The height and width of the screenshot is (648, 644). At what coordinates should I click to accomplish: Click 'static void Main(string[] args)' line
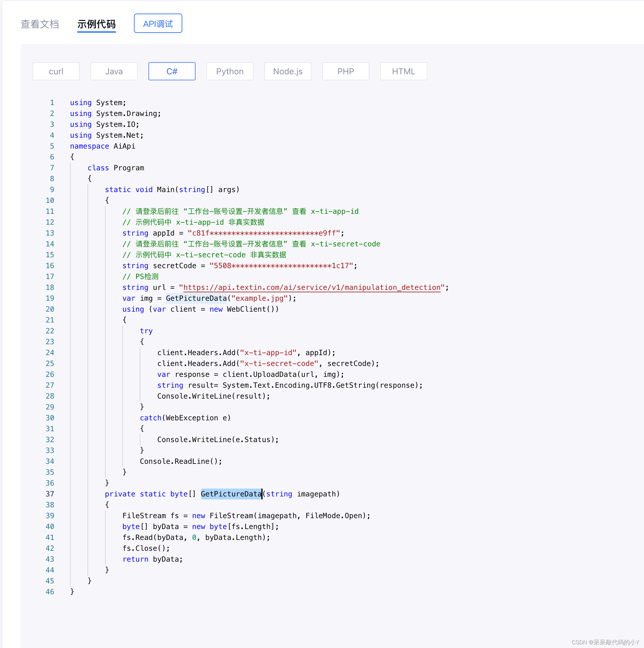pyautogui.click(x=172, y=190)
